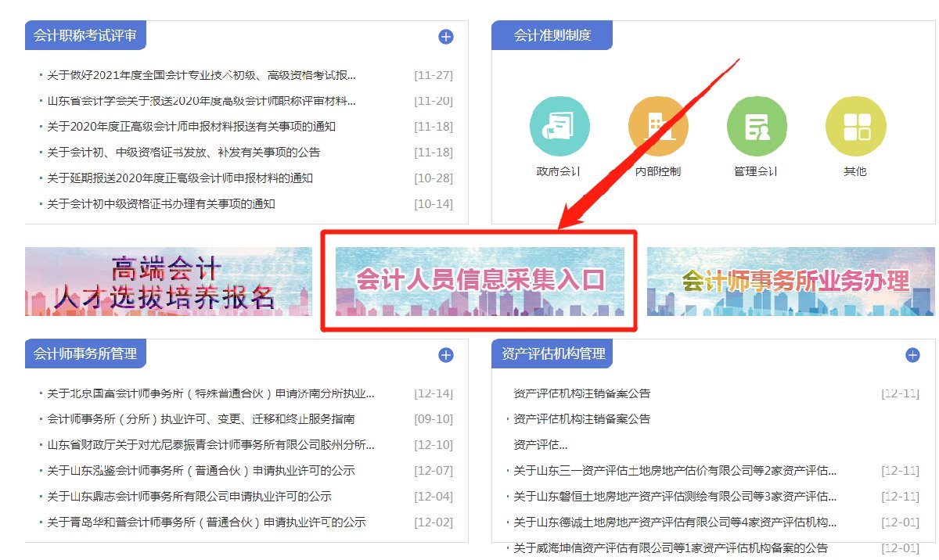
Task: Expand the 会计师事务所管理 plus button
Action: pos(444,354)
